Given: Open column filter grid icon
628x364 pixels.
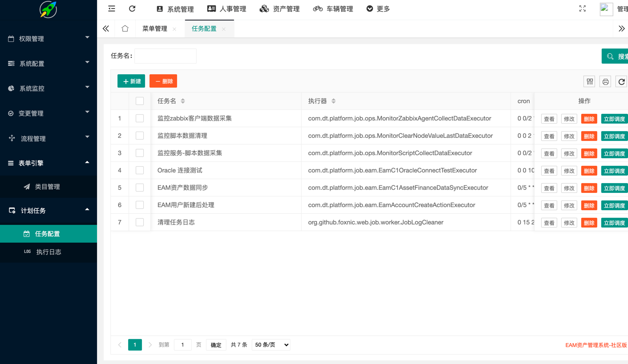Looking at the screenshot, I should coord(589,81).
